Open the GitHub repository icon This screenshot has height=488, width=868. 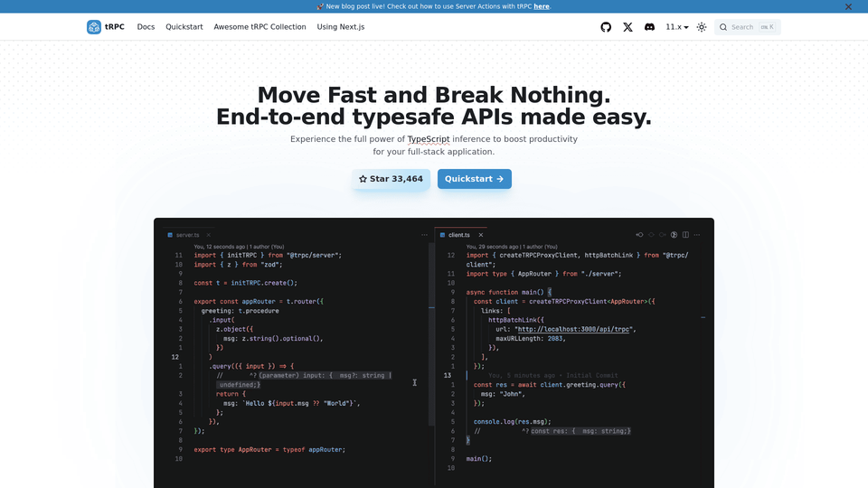coord(606,27)
